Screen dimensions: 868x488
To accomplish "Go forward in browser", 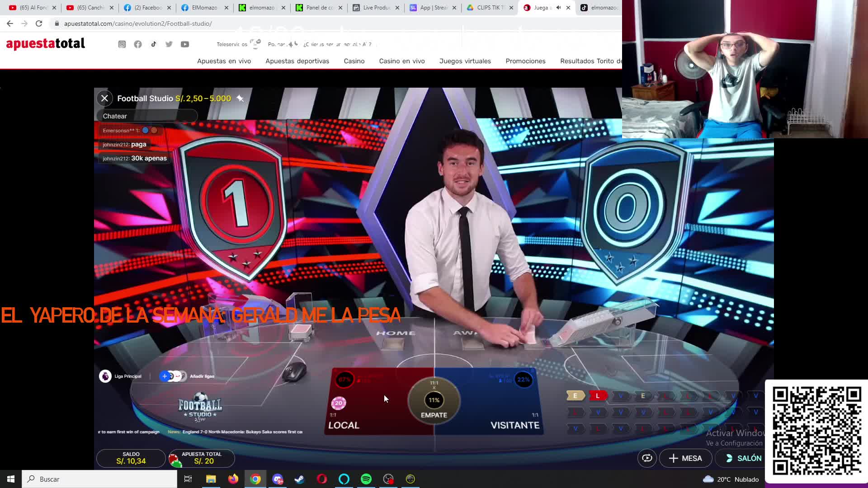I will 24,23.
